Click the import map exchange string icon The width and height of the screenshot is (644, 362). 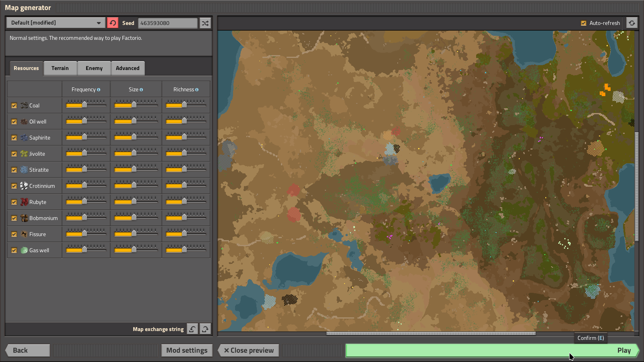click(192, 329)
